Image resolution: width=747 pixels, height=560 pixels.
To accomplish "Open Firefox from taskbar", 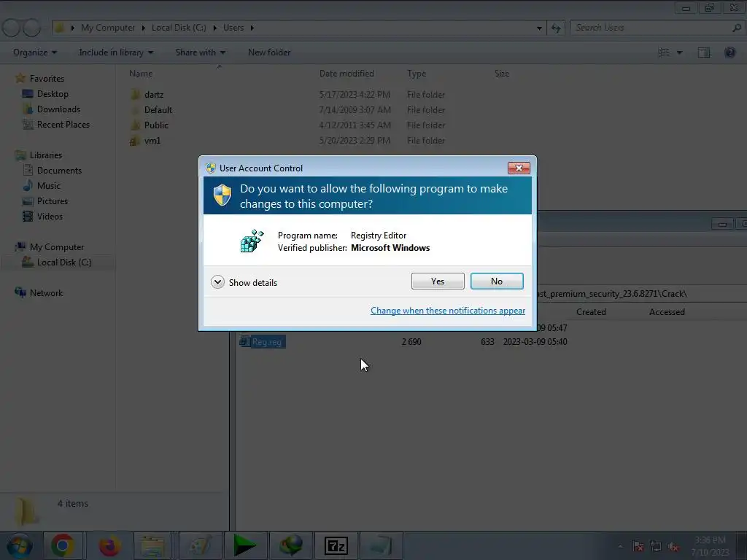I will 109,545.
